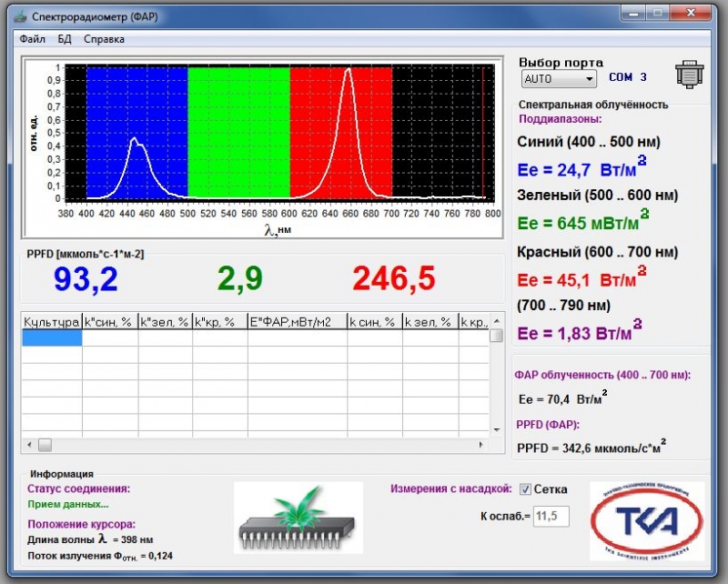Minimize the Спектрорадиометр window

[x=633, y=14]
